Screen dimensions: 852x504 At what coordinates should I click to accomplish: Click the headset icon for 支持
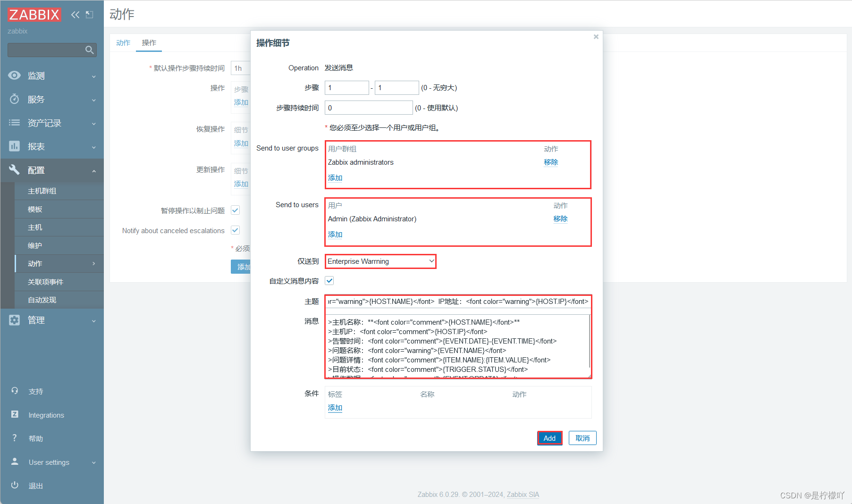15,391
